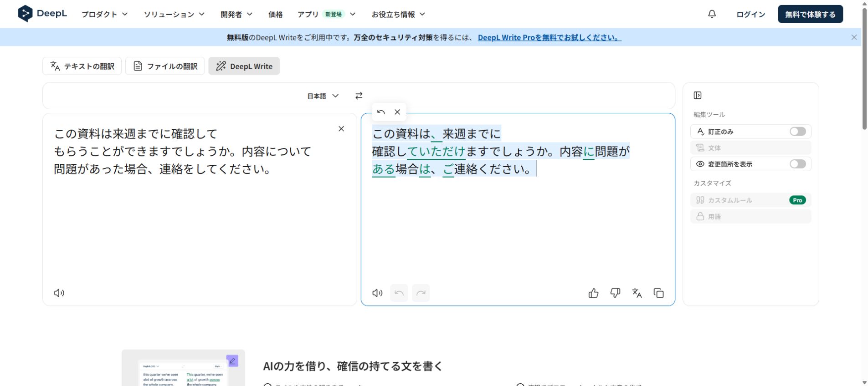Give a thumbs up to the result
Viewport: 868px width, 386px height.
click(593, 293)
